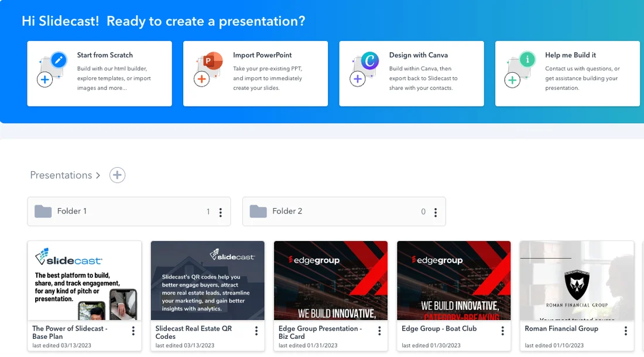Click the green info icon on Help me Build it

coord(527,60)
